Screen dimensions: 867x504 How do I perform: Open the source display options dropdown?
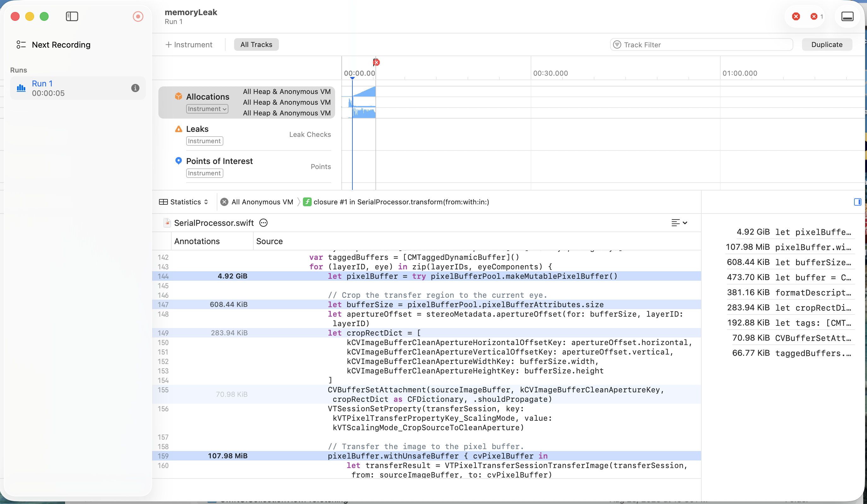(679, 223)
